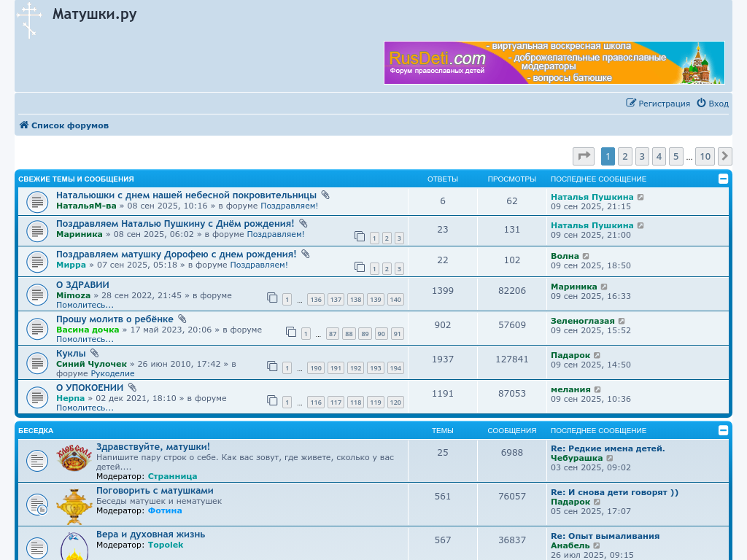Collapse the Беседка category section
This screenshot has width=747, height=560.
(723, 430)
